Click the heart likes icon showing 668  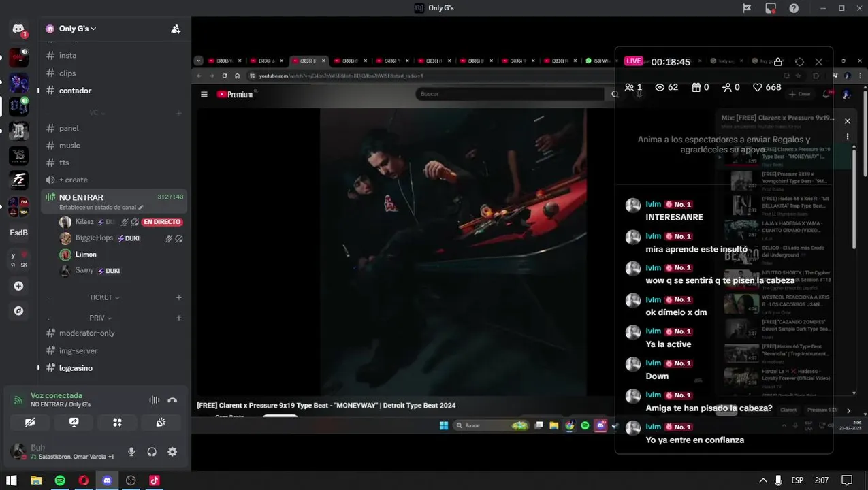(x=757, y=87)
